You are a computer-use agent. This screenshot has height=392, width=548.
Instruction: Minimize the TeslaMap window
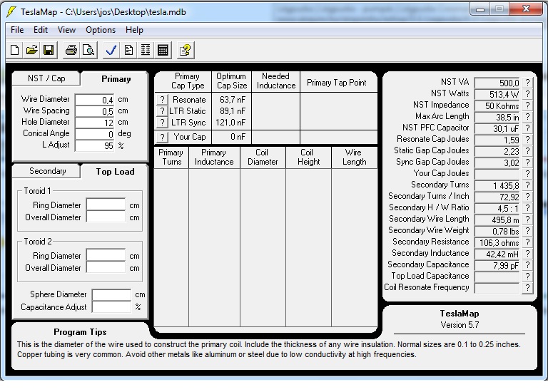480,9
